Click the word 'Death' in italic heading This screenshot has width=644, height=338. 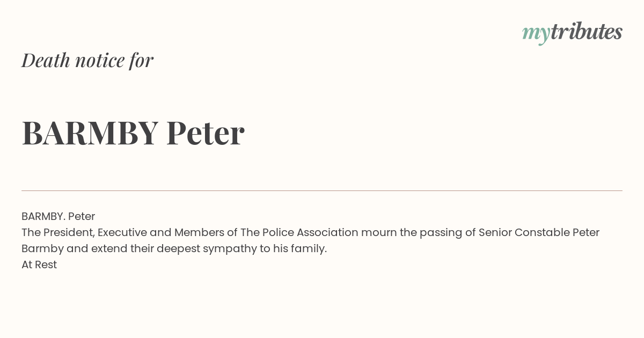coord(46,60)
